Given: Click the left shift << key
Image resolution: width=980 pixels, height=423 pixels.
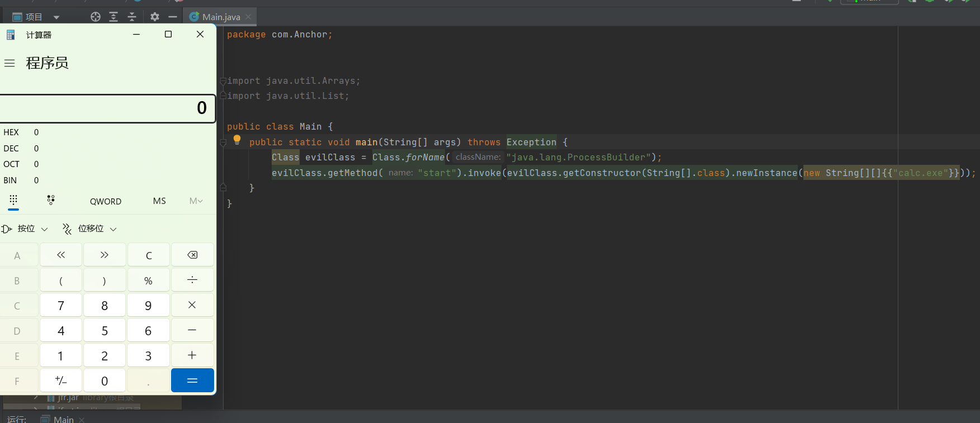Looking at the screenshot, I should click(x=61, y=255).
